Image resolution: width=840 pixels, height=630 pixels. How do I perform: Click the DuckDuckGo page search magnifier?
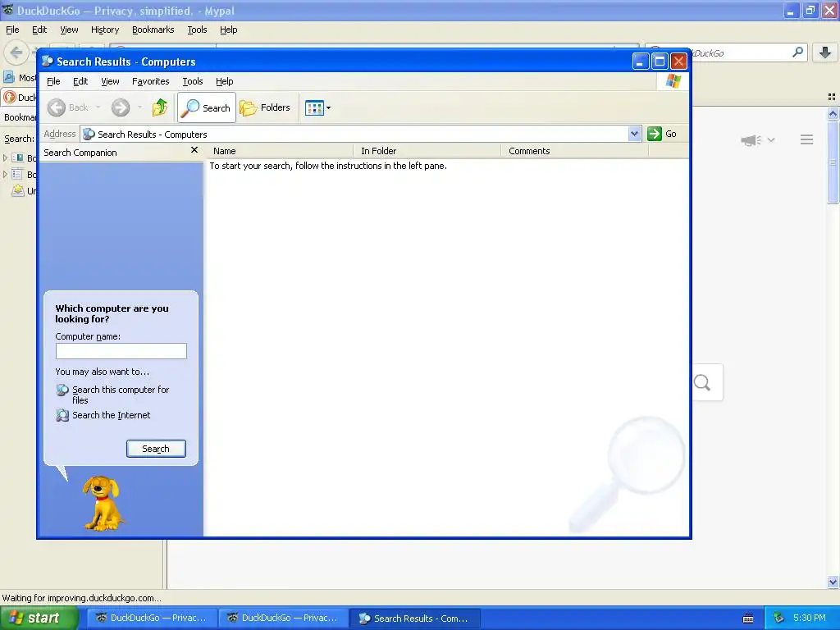click(702, 382)
